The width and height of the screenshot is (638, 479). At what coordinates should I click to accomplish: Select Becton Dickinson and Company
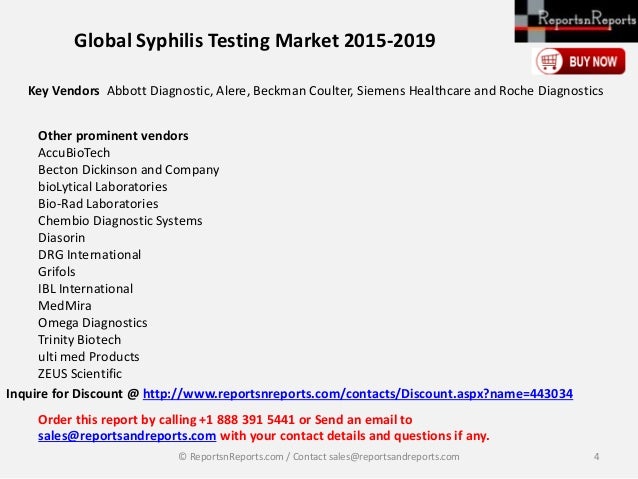[129, 170]
